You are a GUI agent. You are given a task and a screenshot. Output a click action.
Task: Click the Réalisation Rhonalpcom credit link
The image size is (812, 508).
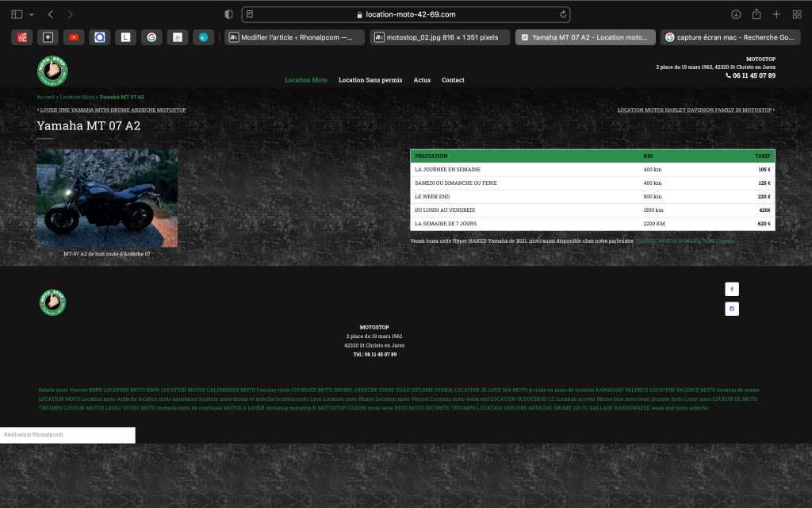pyautogui.click(x=33, y=434)
